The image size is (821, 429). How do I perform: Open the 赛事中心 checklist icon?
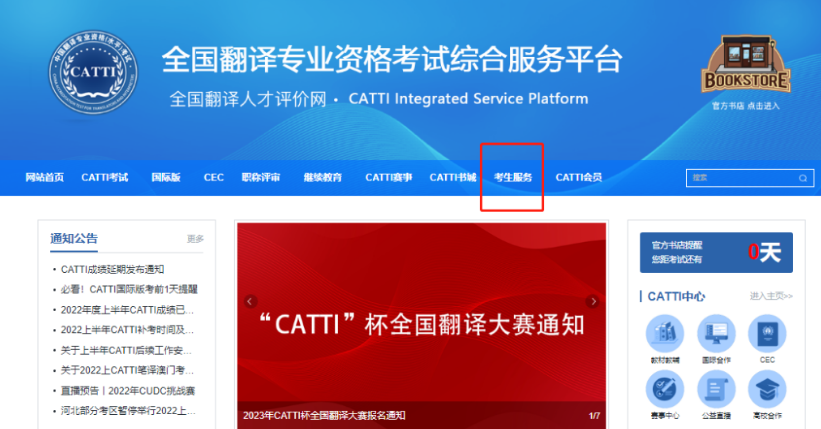coord(665,389)
